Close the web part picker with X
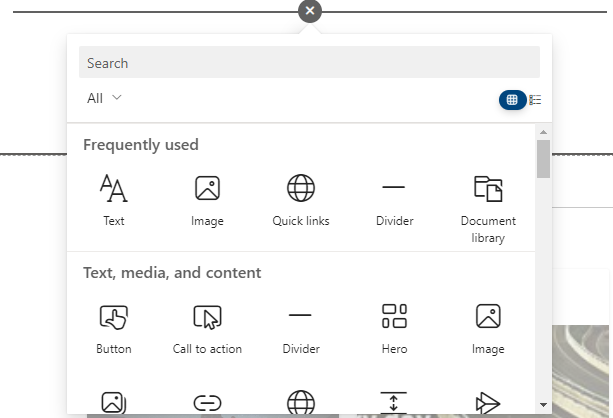The image size is (613, 418). 310,11
